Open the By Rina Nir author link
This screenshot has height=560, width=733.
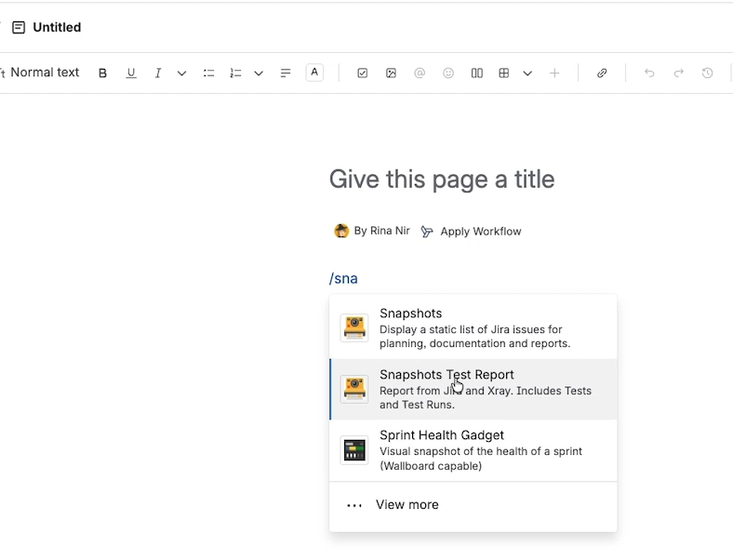click(382, 231)
